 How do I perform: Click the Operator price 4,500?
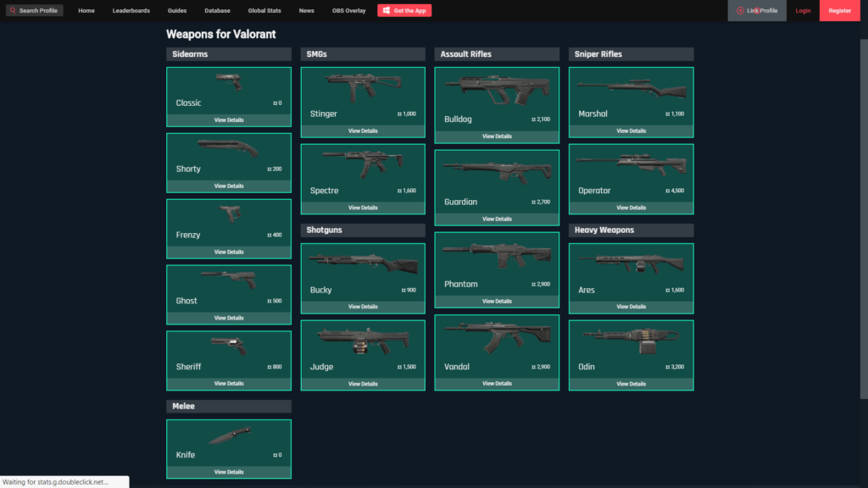pos(675,191)
